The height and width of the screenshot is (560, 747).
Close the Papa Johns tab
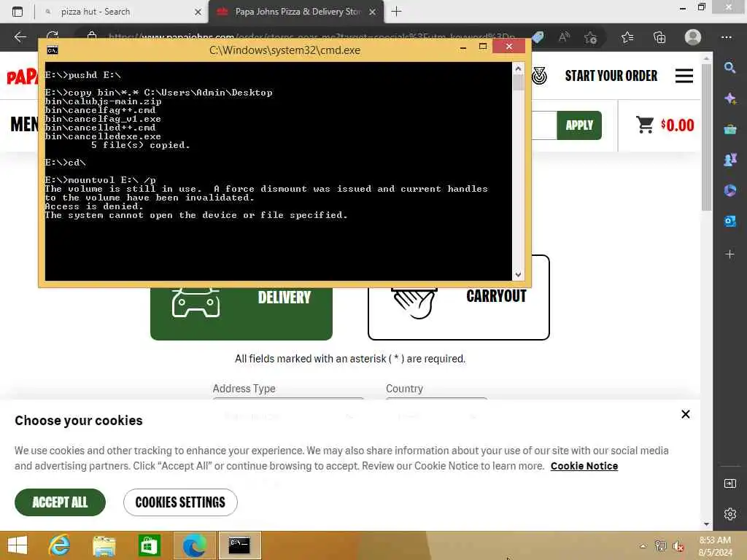[x=373, y=12]
